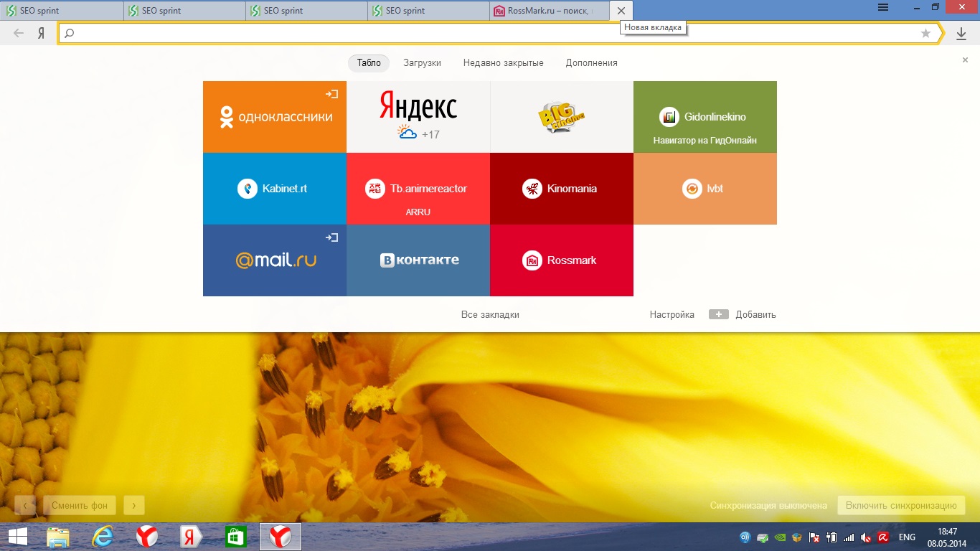980x551 pixels.
Task: Open the Windows Start button
Action: [x=17, y=537]
